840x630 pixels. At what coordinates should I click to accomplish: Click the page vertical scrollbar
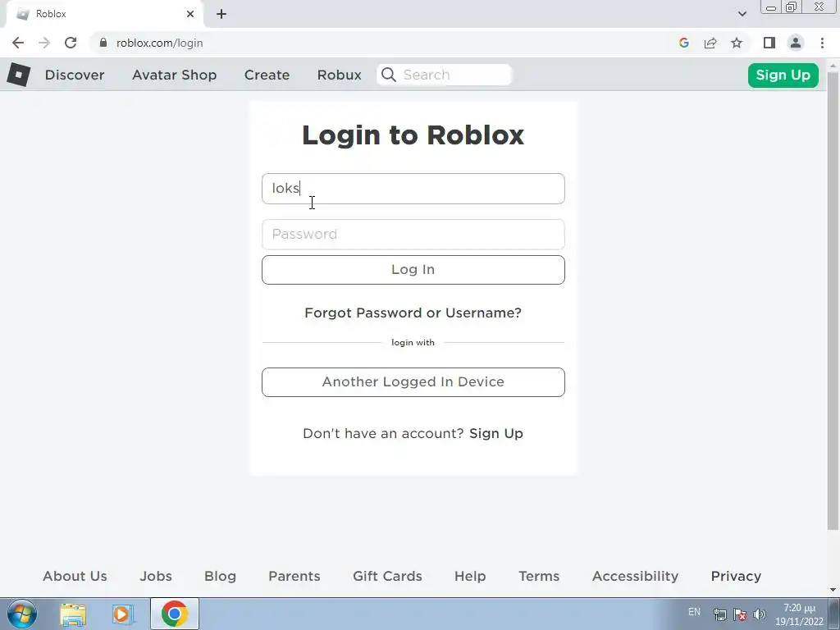click(833, 300)
